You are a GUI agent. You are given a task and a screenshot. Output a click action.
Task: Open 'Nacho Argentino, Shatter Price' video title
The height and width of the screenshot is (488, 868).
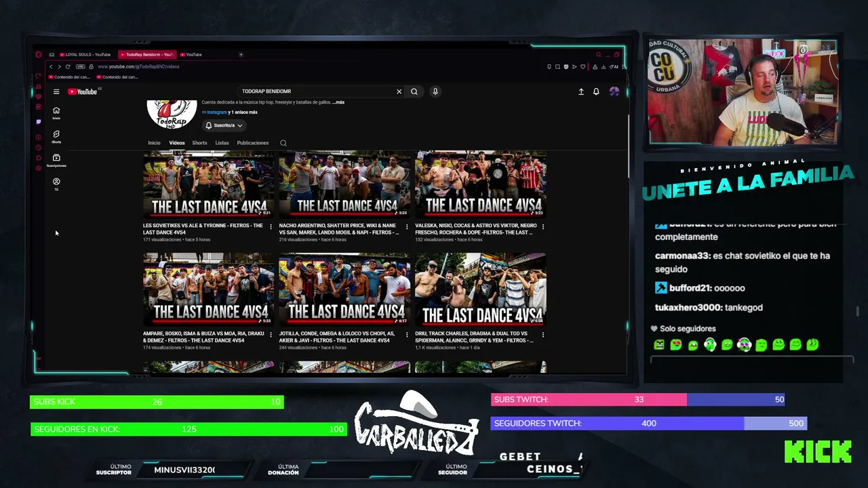[339, 229]
